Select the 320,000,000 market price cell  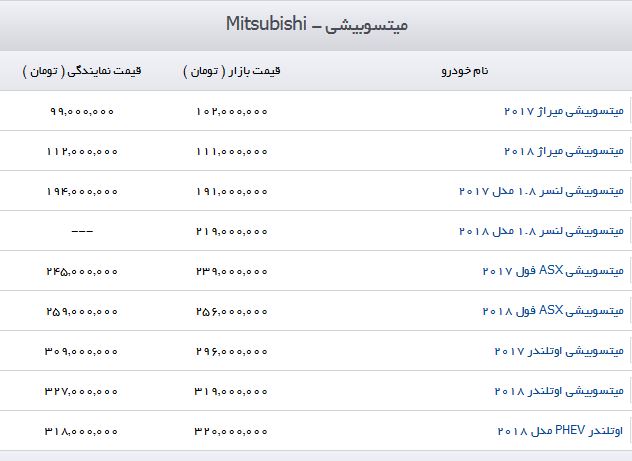tap(231, 432)
